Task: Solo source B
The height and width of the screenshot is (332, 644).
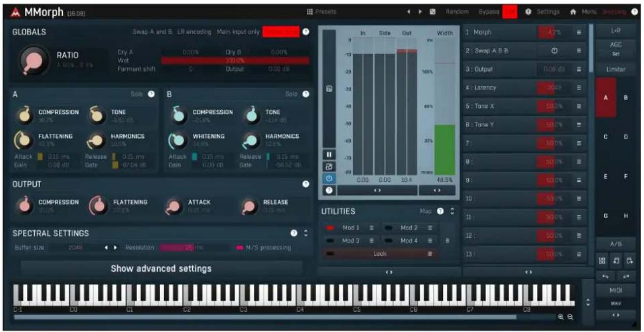Action: pos(292,94)
